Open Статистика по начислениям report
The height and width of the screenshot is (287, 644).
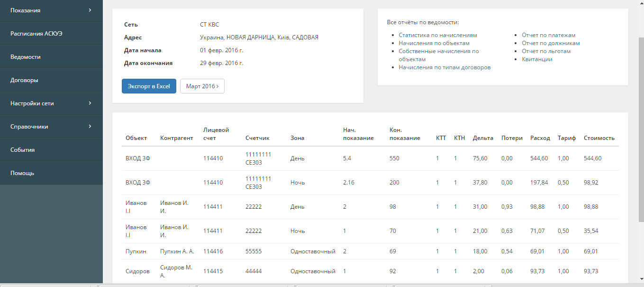click(437, 35)
